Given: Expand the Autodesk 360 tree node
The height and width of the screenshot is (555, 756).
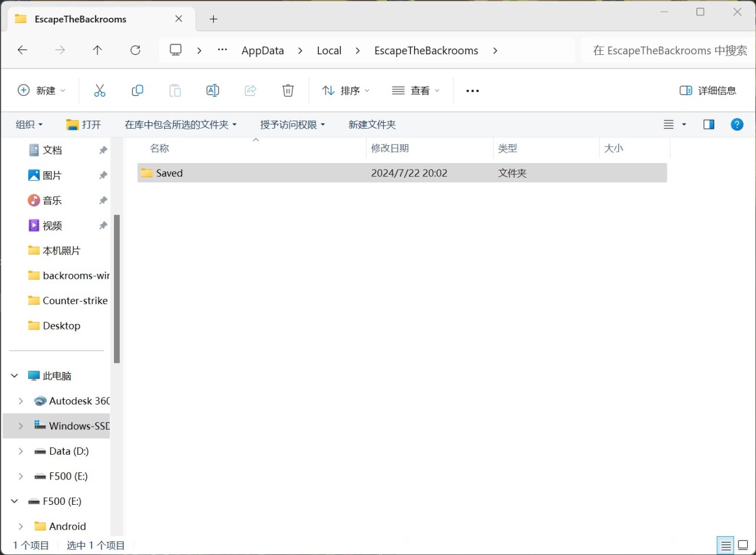Looking at the screenshot, I should [21, 401].
